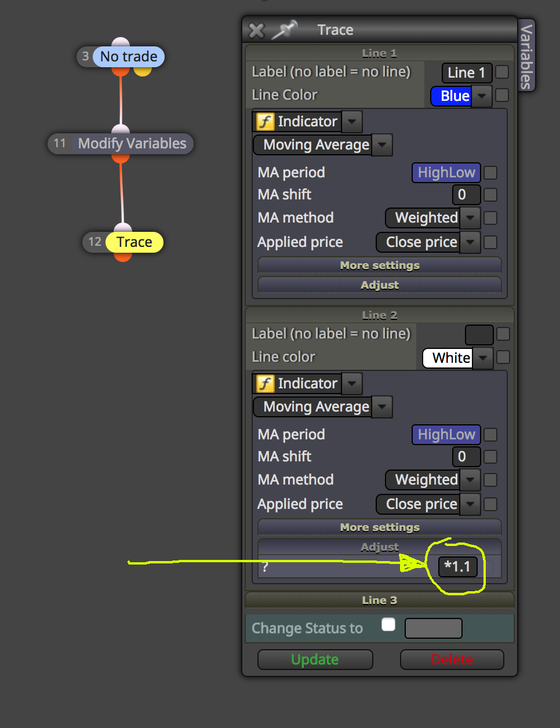Open Line 1 Close price dropdown
This screenshot has width=560, height=728.
[x=470, y=242]
